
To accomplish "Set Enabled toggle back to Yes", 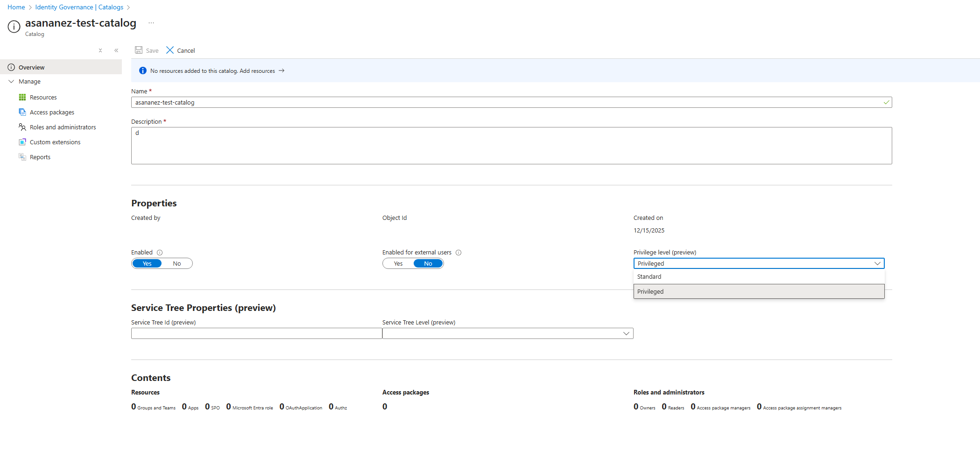I will point(147,263).
